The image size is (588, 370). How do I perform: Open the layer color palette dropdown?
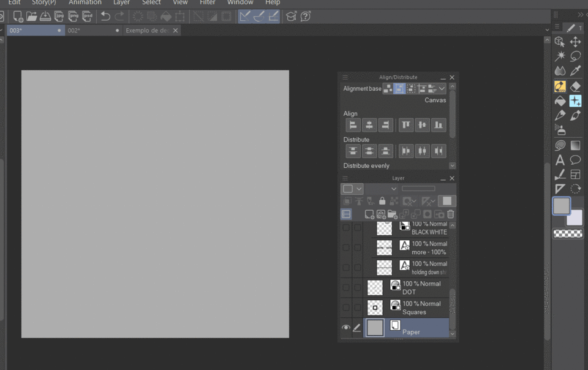click(359, 189)
